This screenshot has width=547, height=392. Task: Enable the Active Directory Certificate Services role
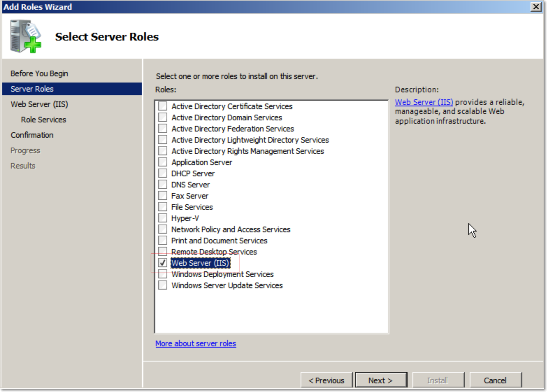pos(162,106)
